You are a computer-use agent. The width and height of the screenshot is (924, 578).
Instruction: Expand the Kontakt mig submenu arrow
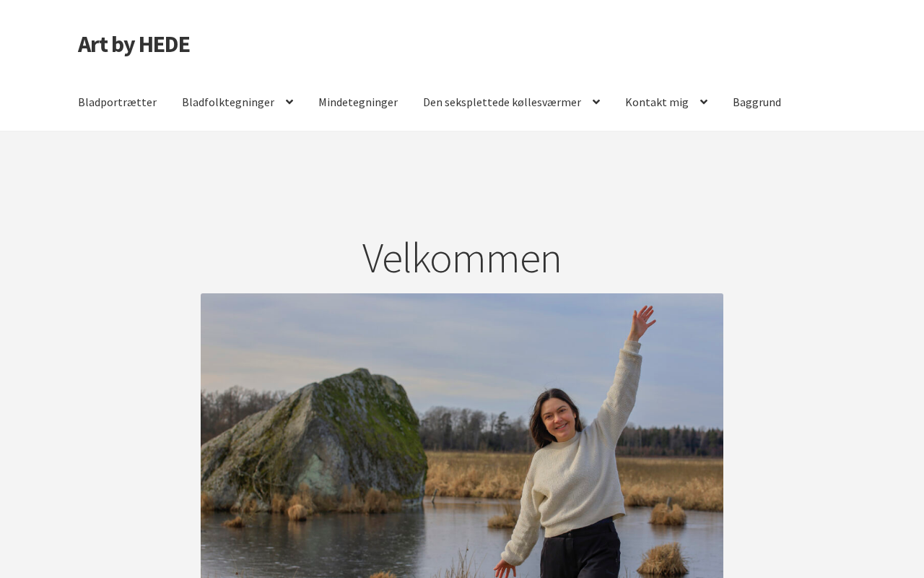pyautogui.click(x=704, y=102)
